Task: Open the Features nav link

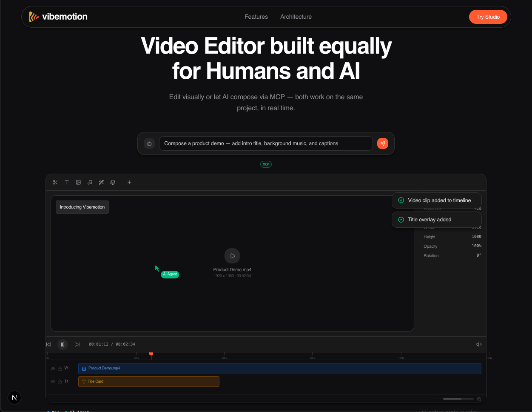Action: pyautogui.click(x=256, y=17)
